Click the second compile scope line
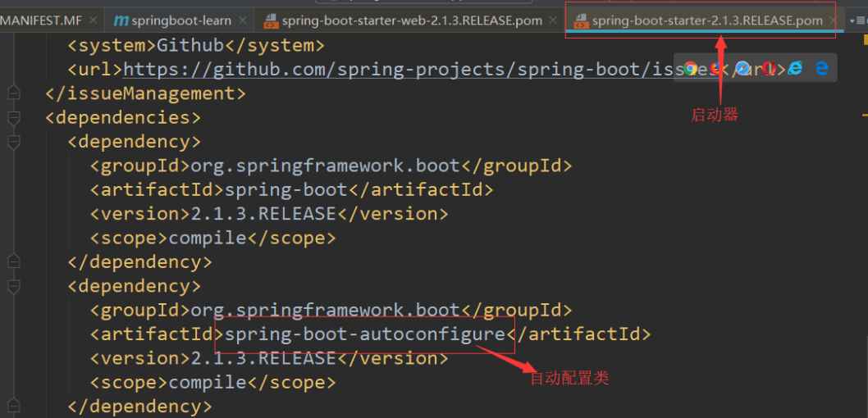 coord(213,382)
